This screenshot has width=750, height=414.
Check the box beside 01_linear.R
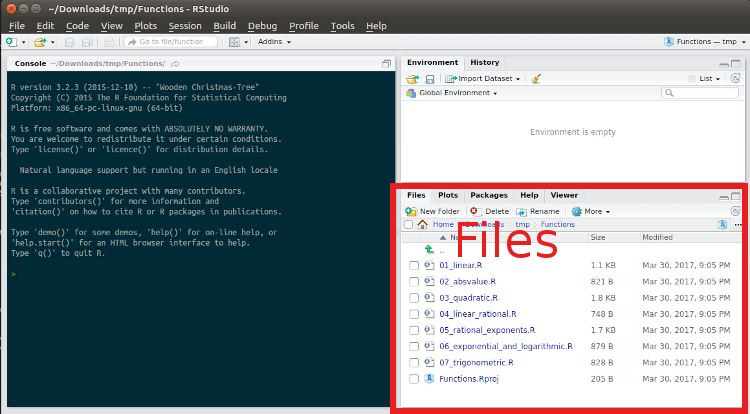tap(414, 265)
